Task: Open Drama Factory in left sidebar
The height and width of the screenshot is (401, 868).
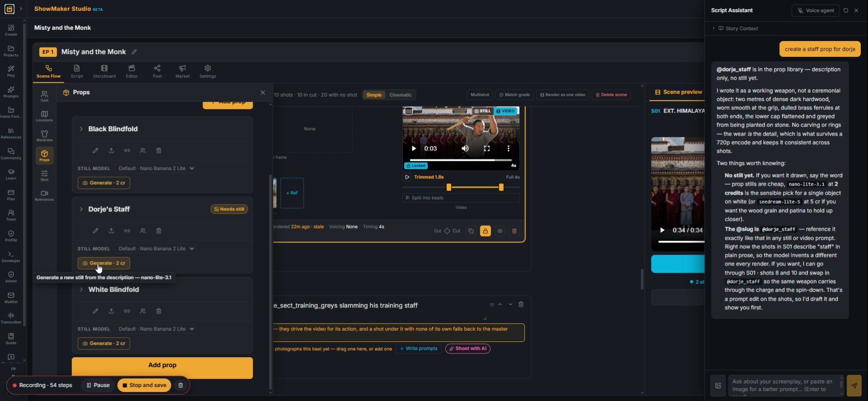Action: (x=11, y=112)
